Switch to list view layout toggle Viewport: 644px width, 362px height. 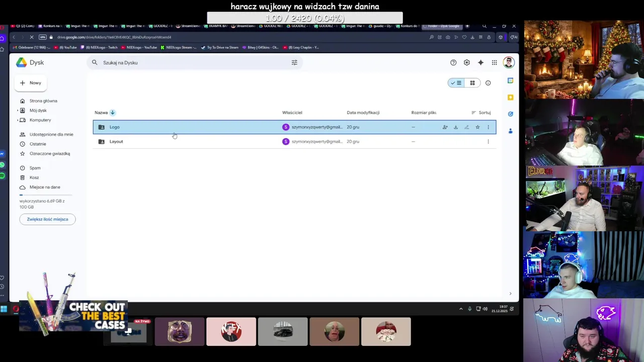[x=456, y=83]
